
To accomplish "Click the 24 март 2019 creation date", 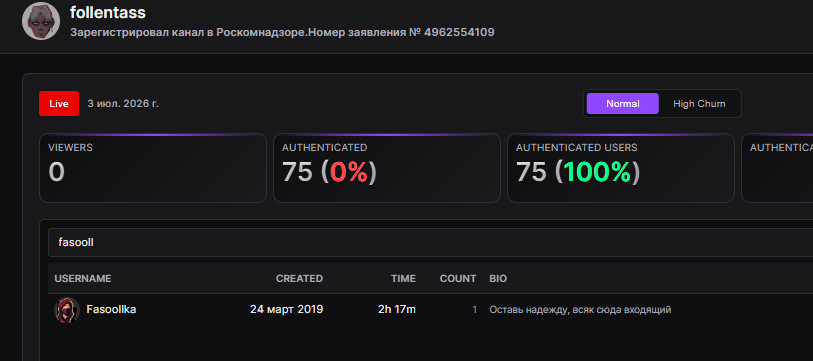I will pos(287,310).
